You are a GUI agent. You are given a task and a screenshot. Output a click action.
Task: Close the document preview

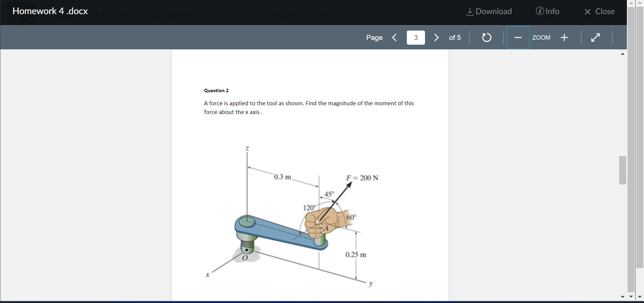[599, 11]
